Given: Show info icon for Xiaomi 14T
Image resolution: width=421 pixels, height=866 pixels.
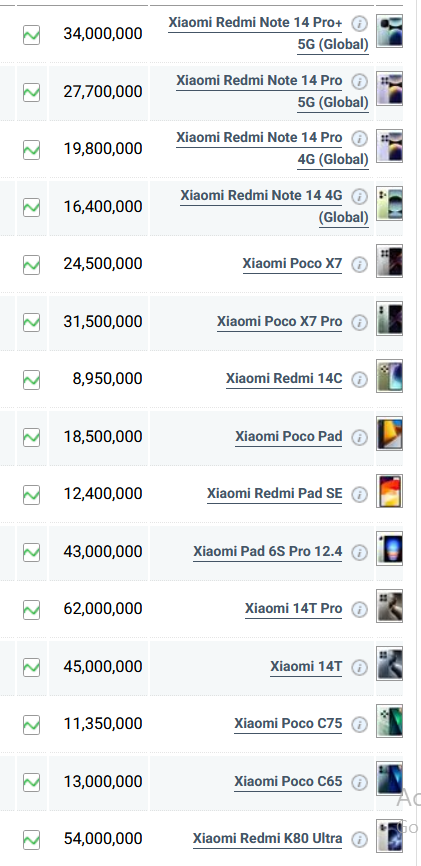Looking at the screenshot, I should pos(360,667).
